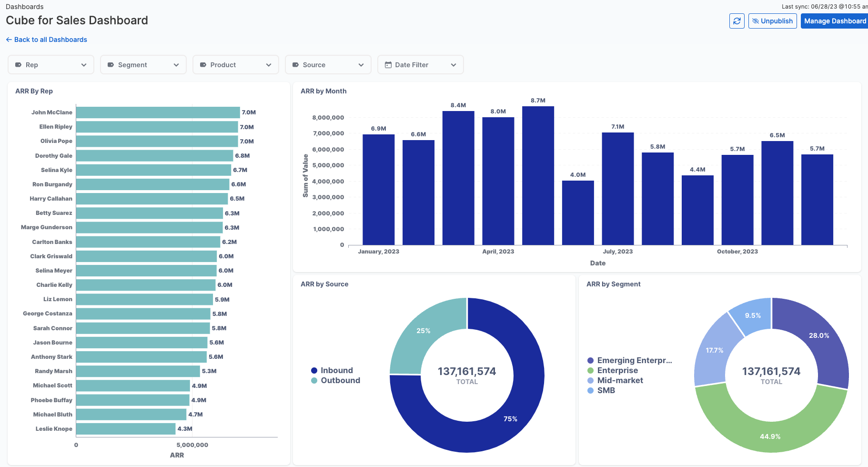Image resolution: width=868 pixels, height=467 pixels.
Task: Click the tag icon in Rep filter
Action: pyautogui.click(x=18, y=65)
